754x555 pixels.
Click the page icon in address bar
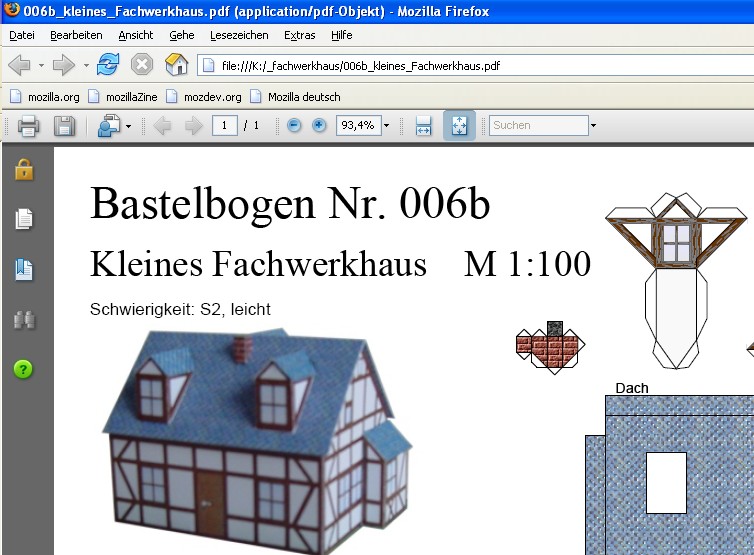click(x=208, y=65)
